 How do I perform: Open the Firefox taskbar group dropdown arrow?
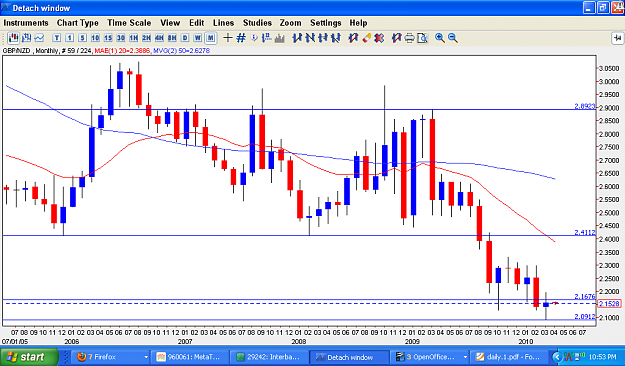146,357
